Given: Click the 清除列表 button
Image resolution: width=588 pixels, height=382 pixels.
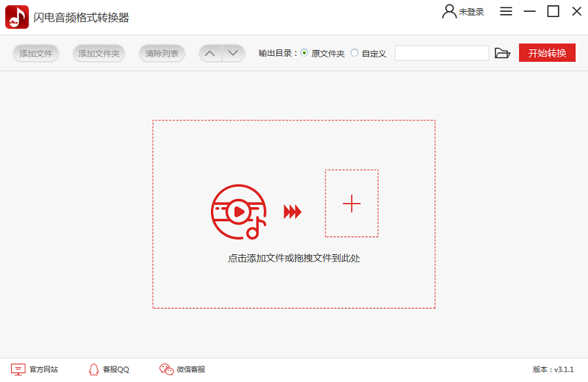Looking at the screenshot, I should click(162, 54).
